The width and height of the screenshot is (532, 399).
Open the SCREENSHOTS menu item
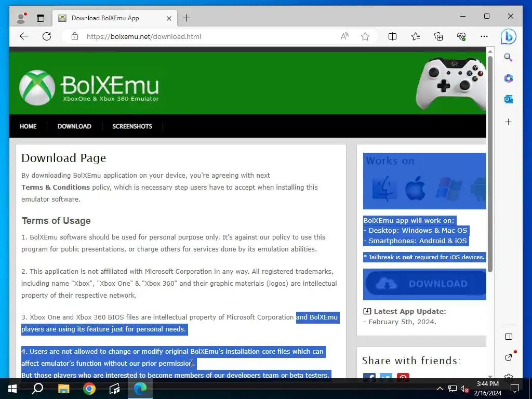(x=132, y=126)
